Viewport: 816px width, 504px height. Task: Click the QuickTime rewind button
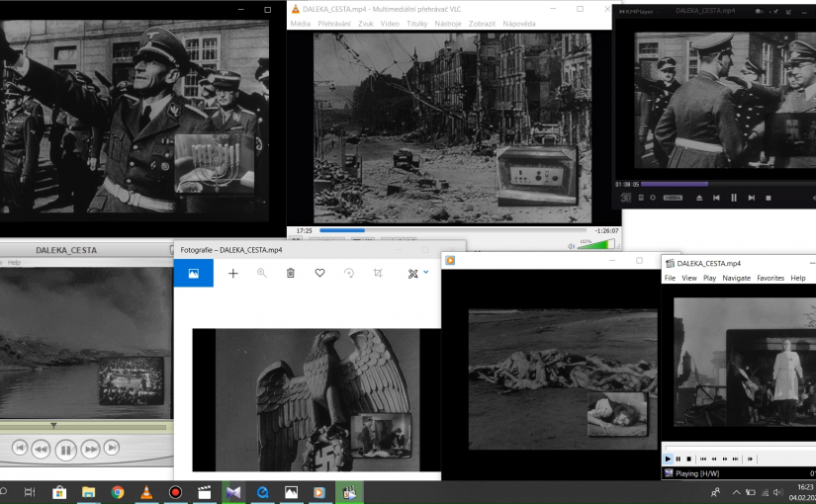41,450
